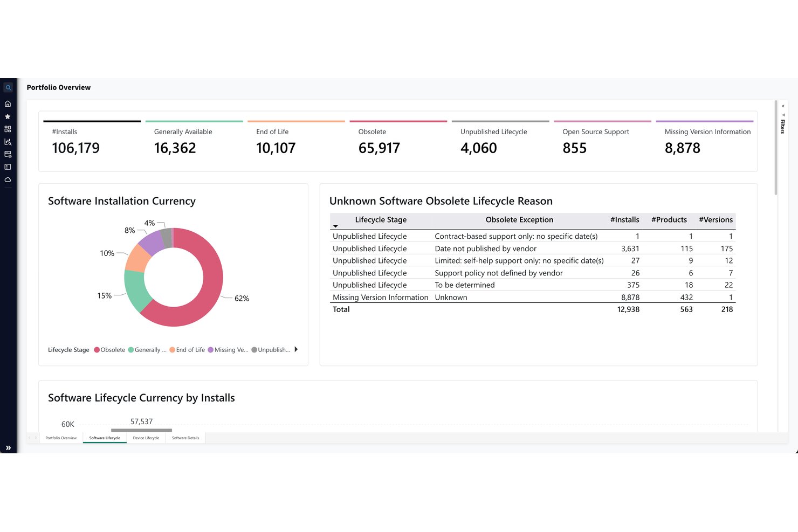Click the Portfolio Overview page heading
Viewport: 798px width, 532px height.
(59, 87)
